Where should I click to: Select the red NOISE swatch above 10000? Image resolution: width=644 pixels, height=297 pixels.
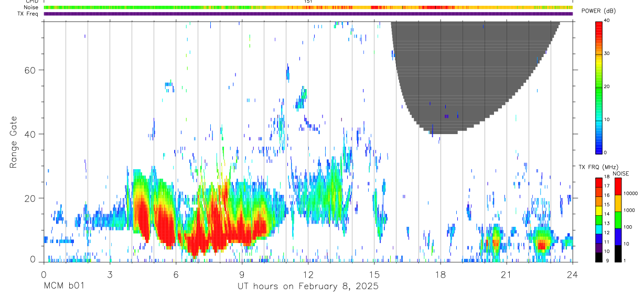(x=617, y=186)
